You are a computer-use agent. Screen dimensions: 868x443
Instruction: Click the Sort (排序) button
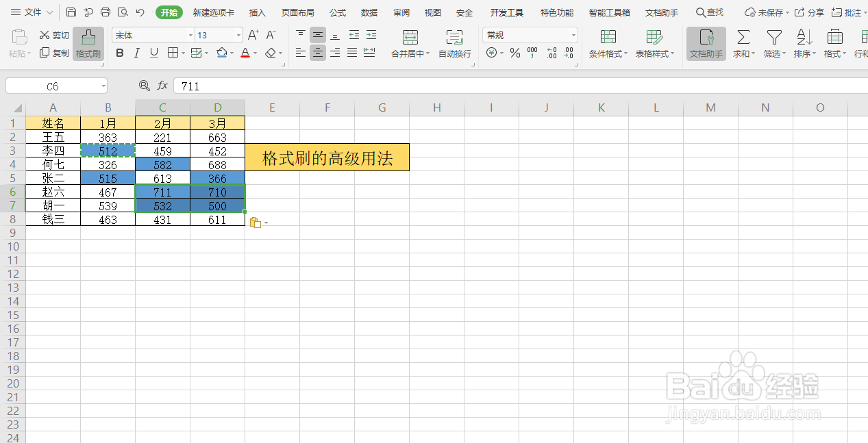point(804,44)
